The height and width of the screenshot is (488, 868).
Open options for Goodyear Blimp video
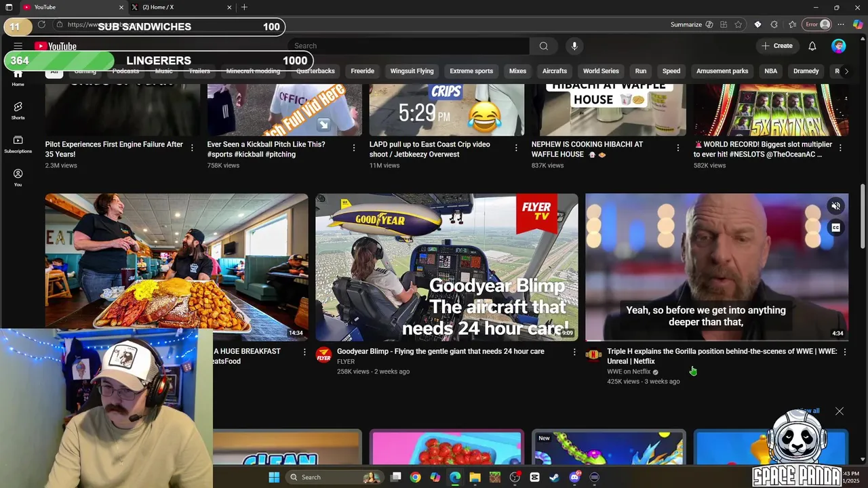coord(574,352)
